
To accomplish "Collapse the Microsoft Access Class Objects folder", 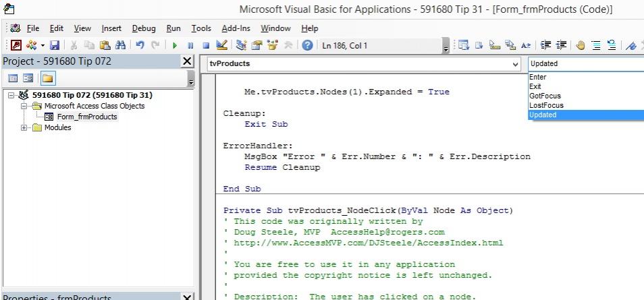I will (x=24, y=106).
